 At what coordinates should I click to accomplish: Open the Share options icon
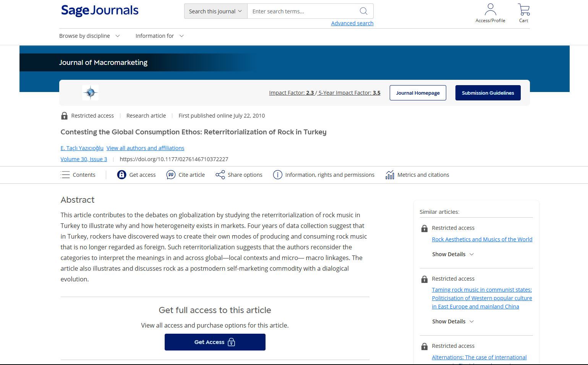tap(220, 175)
